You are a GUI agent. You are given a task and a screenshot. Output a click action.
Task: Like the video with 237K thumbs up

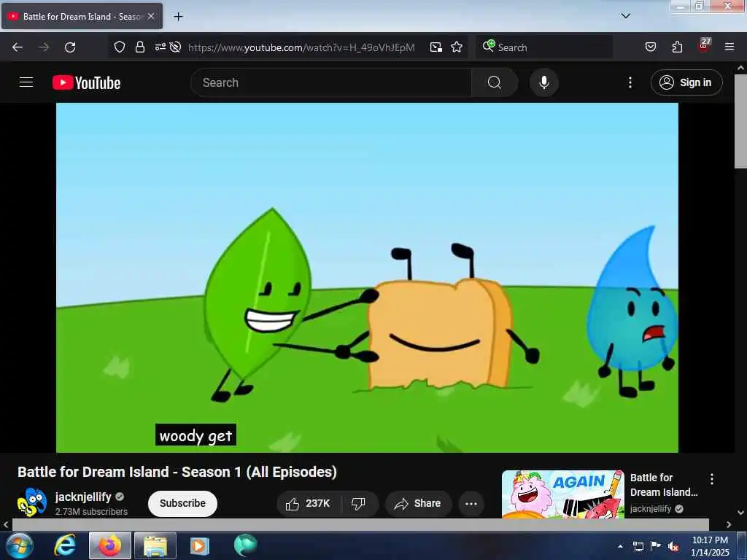tap(309, 503)
